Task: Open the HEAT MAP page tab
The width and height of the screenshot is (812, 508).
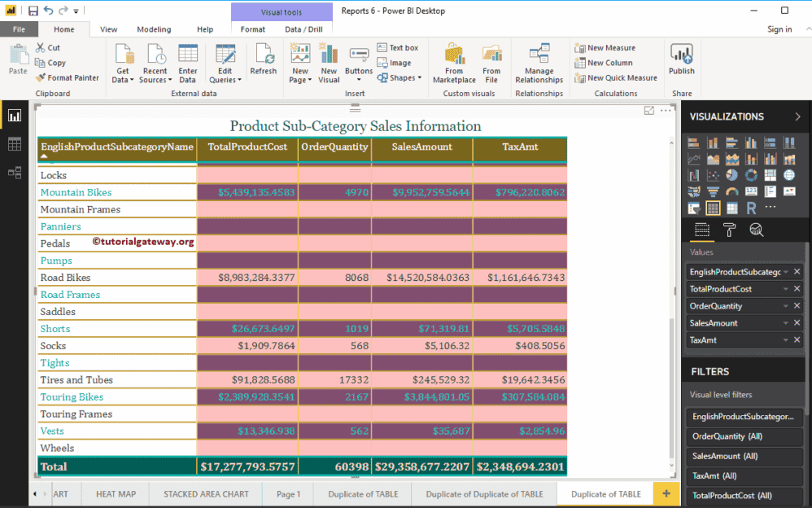Action: (x=114, y=493)
